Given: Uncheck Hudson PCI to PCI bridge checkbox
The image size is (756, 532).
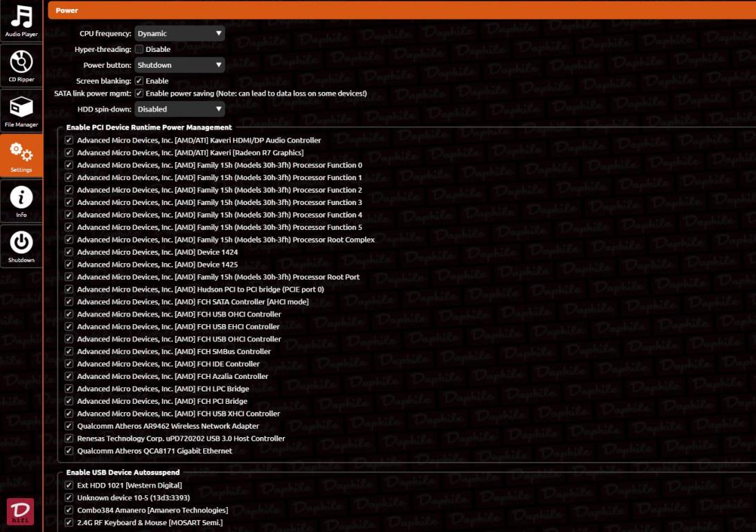Looking at the screenshot, I should coord(69,290).
